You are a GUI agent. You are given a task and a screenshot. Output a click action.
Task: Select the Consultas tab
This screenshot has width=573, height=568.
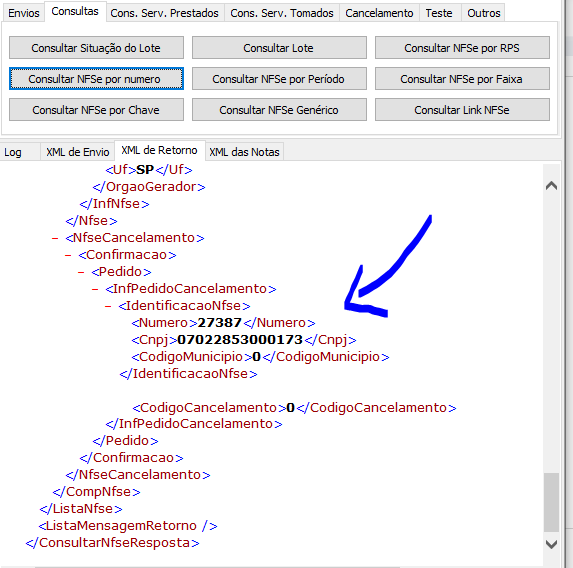click(75, 12)
